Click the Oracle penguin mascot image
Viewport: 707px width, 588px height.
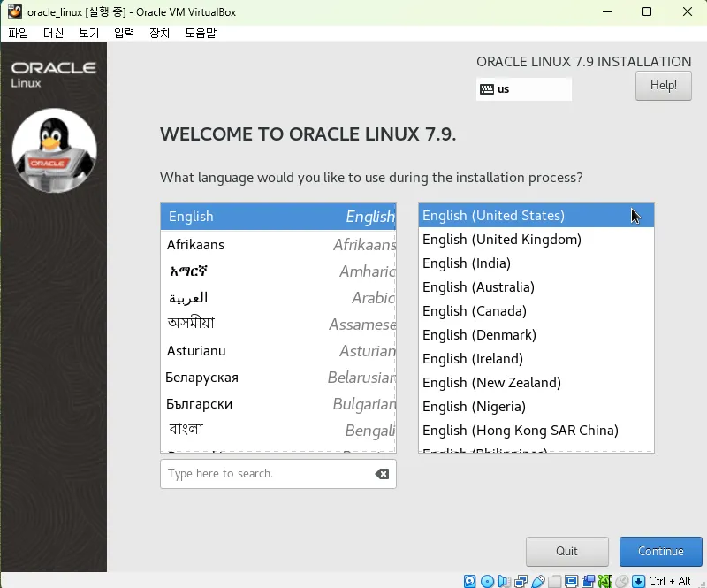[54, 150]
